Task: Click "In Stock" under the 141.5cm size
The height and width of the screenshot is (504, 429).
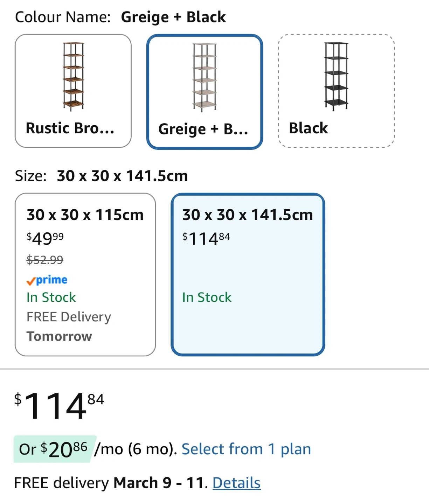Action: pos(207,297)
